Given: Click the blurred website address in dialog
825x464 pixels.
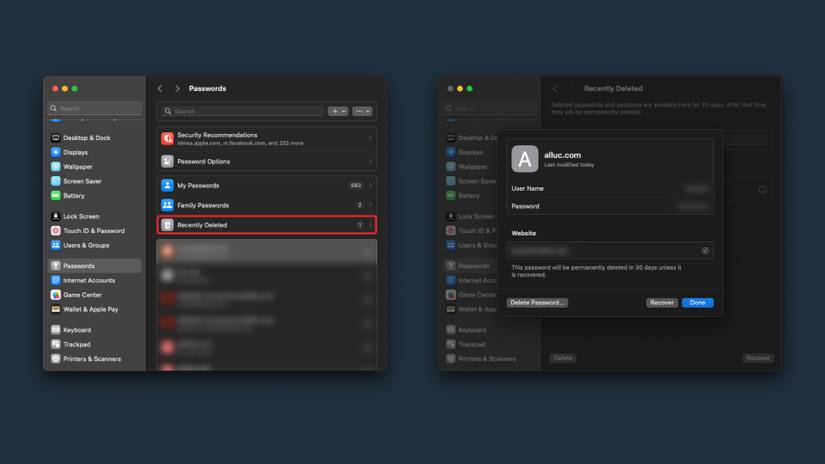Looking at the screenshot, I should pyautogui.click(x=539, y=251).
